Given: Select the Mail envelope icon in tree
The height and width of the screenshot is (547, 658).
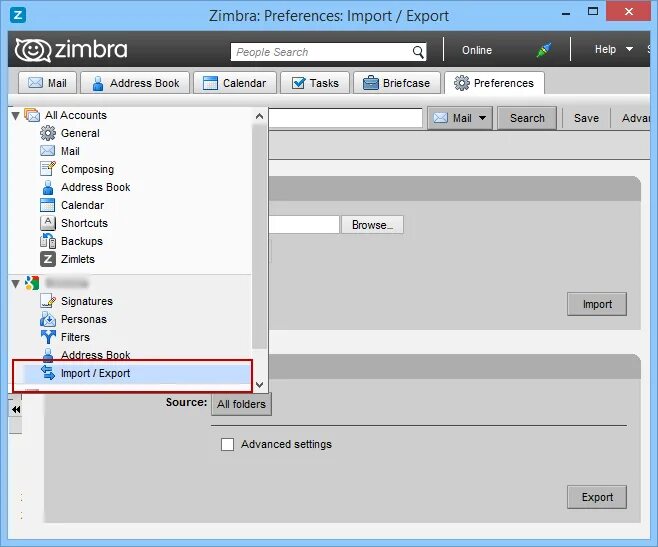Looking at the screenshot, I should pos(47,151).
